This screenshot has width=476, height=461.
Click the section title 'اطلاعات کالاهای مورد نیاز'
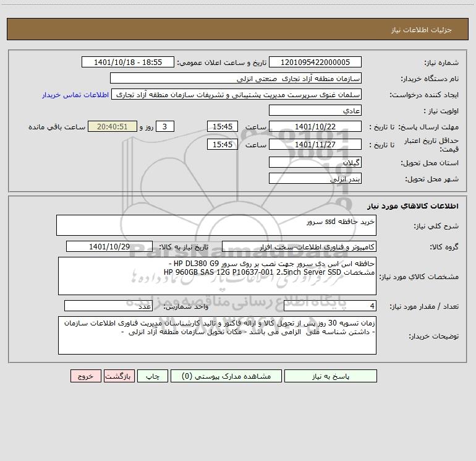[x=413, y=206]
